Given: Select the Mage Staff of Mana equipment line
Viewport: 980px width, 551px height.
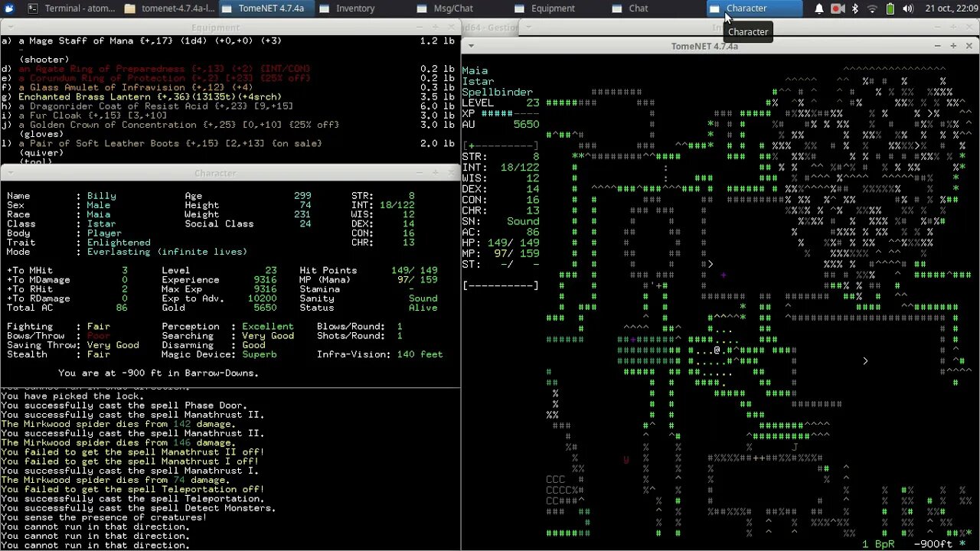Looking at the screenshot, I should [x=230, y=41].
